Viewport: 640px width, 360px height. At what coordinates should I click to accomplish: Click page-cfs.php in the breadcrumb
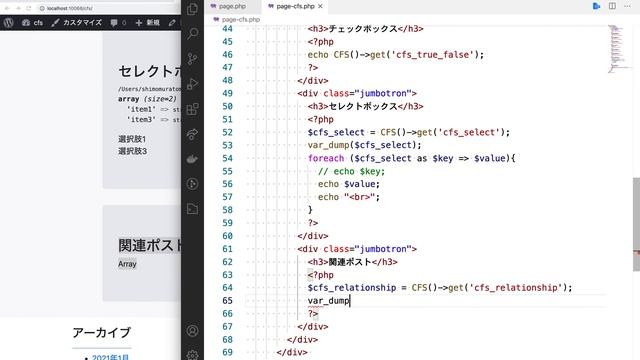click(241, 19)
